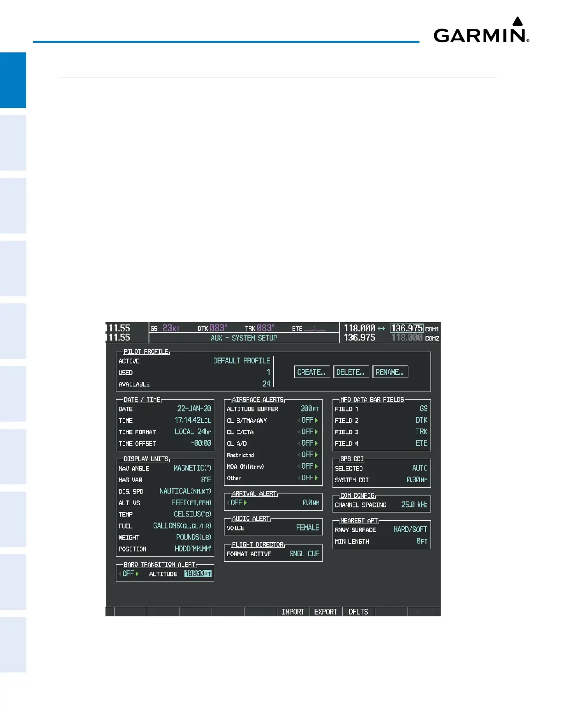This screenshot has width=563, height=728.
Task: Toggle Restricted airspace alert OFF
Action: click(x=308, y=455)
